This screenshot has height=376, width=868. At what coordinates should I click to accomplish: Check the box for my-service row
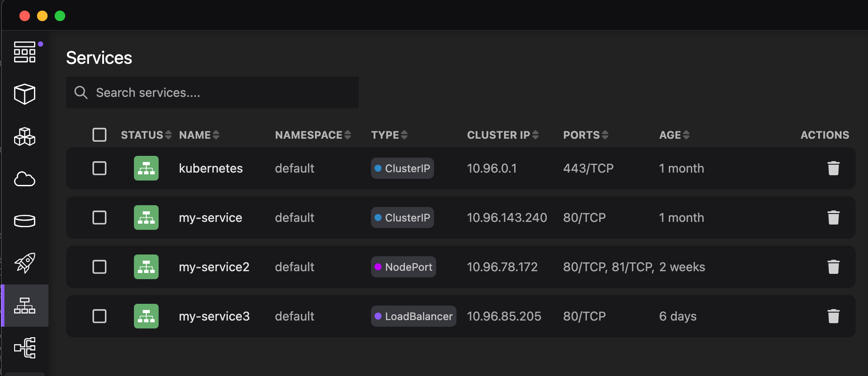pos(100,217)
